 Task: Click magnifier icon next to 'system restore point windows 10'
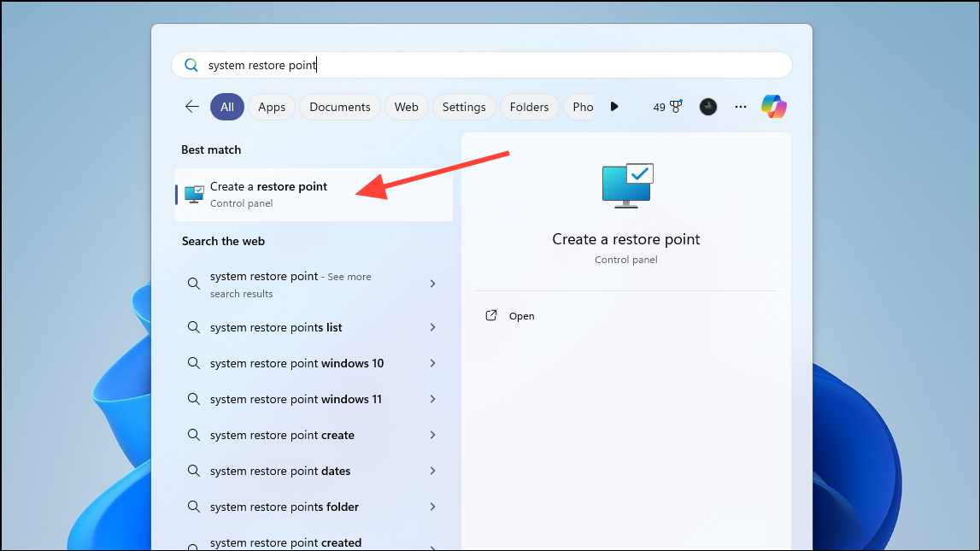pos(194,363)
